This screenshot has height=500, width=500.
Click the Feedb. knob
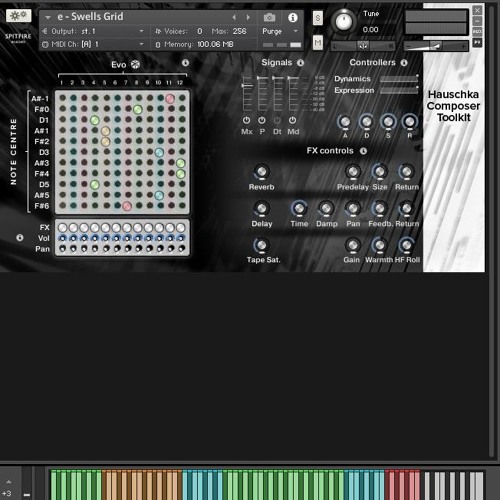click(380, 209)
